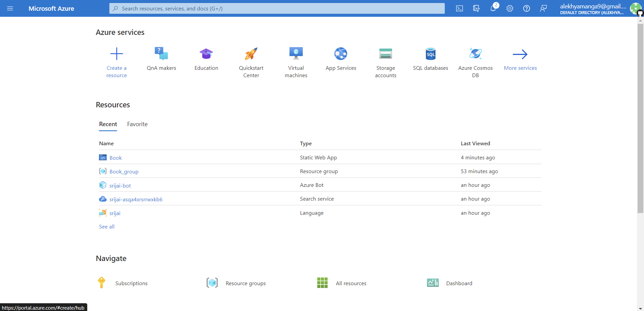Click See all recent resources

(x=106, y=226)
